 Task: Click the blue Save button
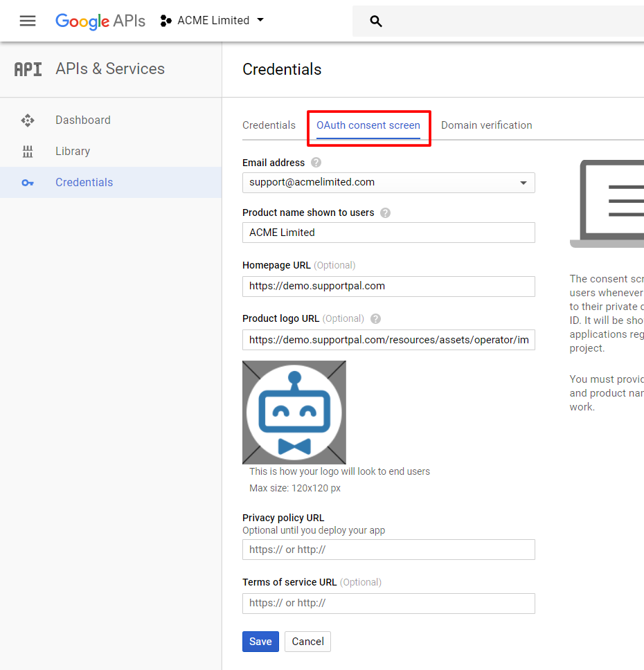click(x=260, y=642)
